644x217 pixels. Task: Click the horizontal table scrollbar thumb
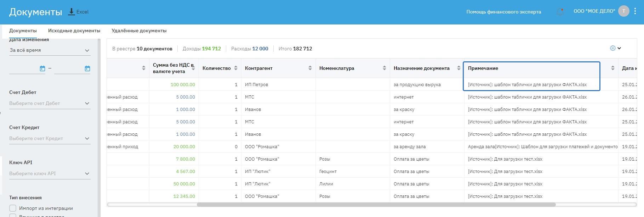pos(376,205)
